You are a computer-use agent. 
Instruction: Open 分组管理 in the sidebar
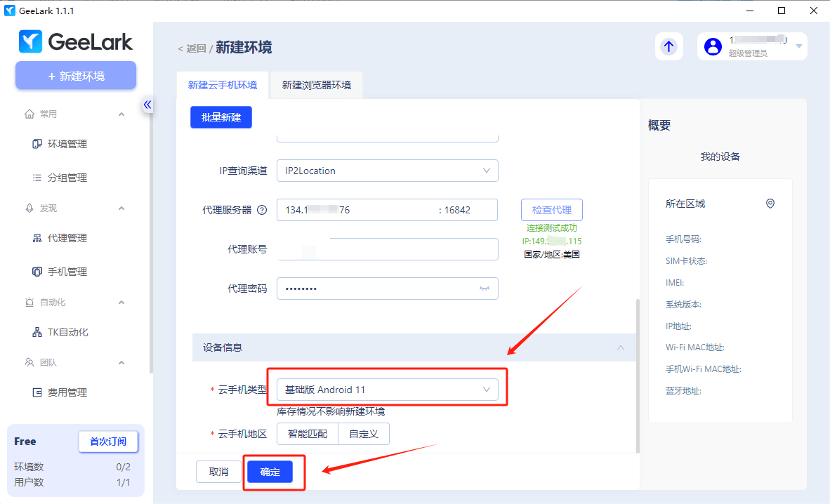click(67, 178)
